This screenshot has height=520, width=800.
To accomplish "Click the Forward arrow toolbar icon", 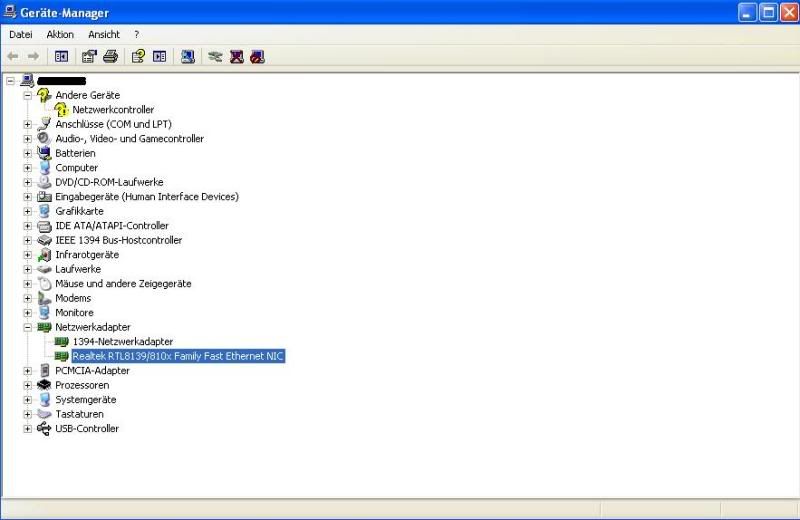I will (x=33, y=56).
